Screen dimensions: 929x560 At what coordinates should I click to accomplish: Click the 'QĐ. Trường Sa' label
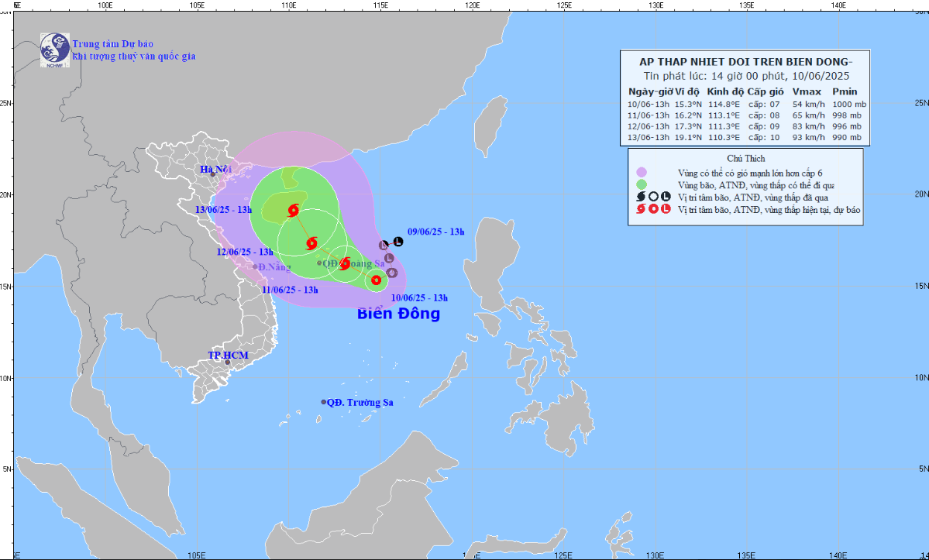coord(360,403)
